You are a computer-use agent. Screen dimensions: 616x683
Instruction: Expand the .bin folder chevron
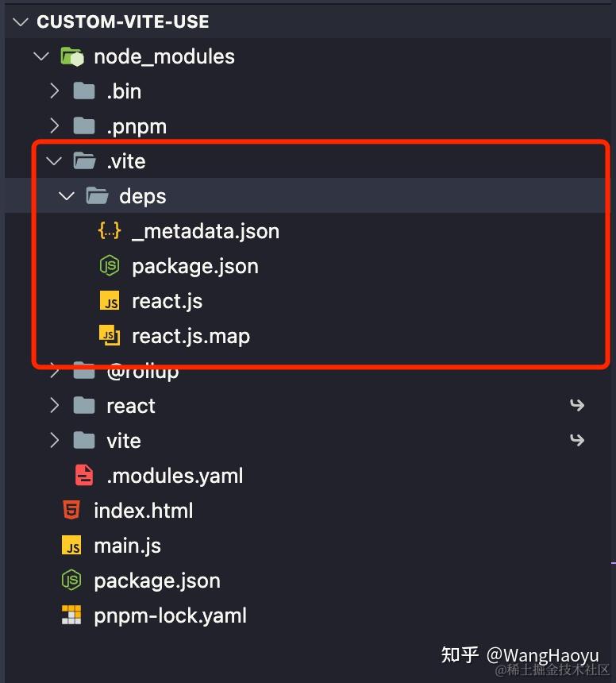point(55,91)
